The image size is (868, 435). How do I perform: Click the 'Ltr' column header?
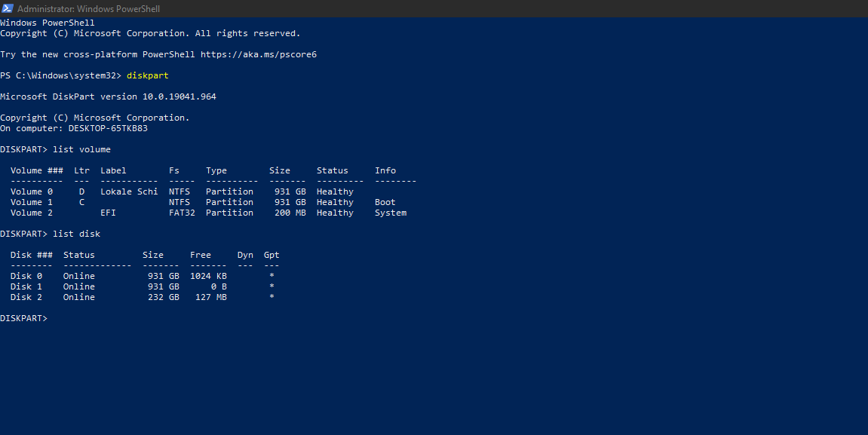81,170
